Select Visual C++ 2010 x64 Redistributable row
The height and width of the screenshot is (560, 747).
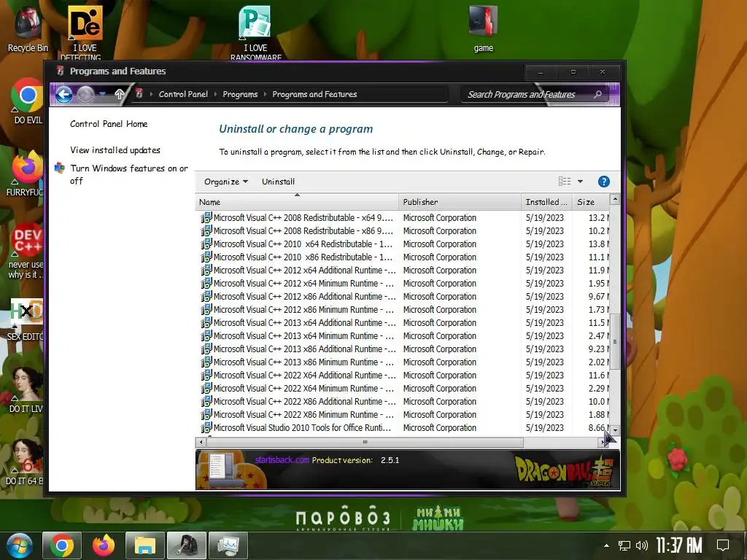402,244
